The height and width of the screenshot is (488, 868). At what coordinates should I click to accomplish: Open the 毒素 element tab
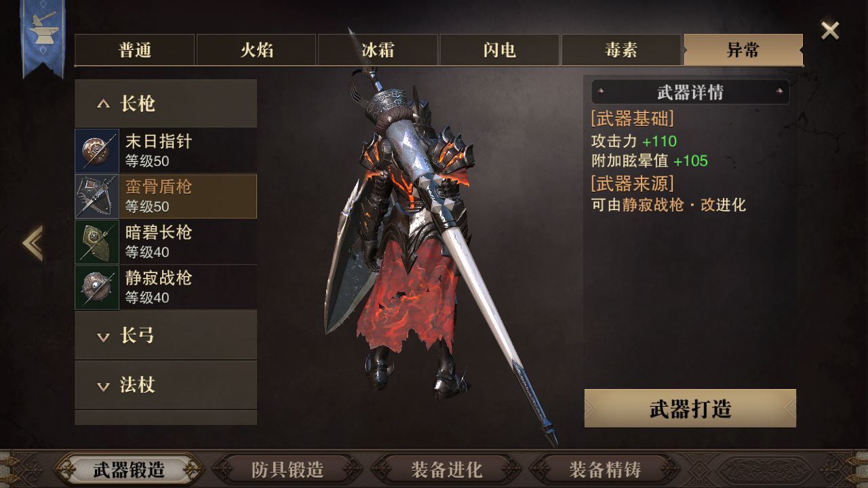[621, 50]
